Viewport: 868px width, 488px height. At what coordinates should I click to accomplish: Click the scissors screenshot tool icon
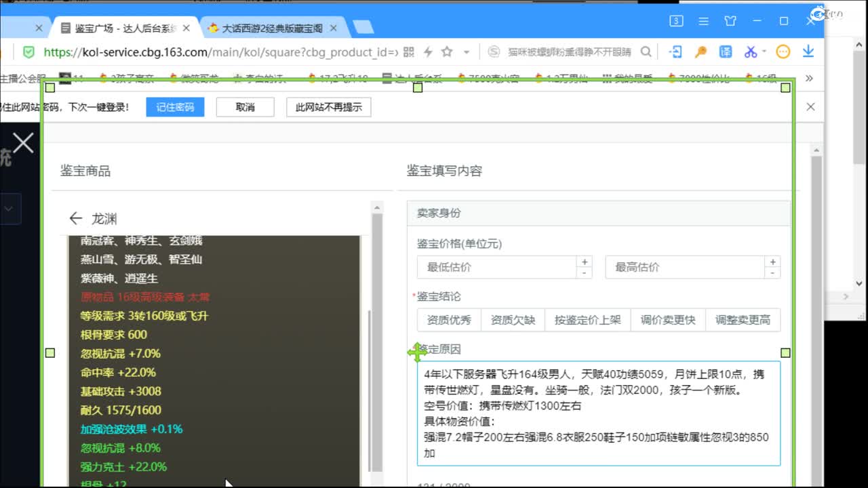pos(750,52)
